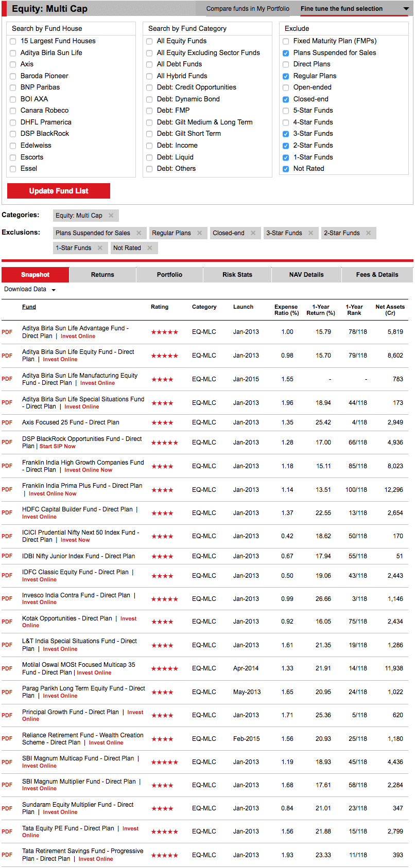Click the Expense Ratio (%) column header
Image resolution: width=415 pixels, height=868 pixels.
286,310
